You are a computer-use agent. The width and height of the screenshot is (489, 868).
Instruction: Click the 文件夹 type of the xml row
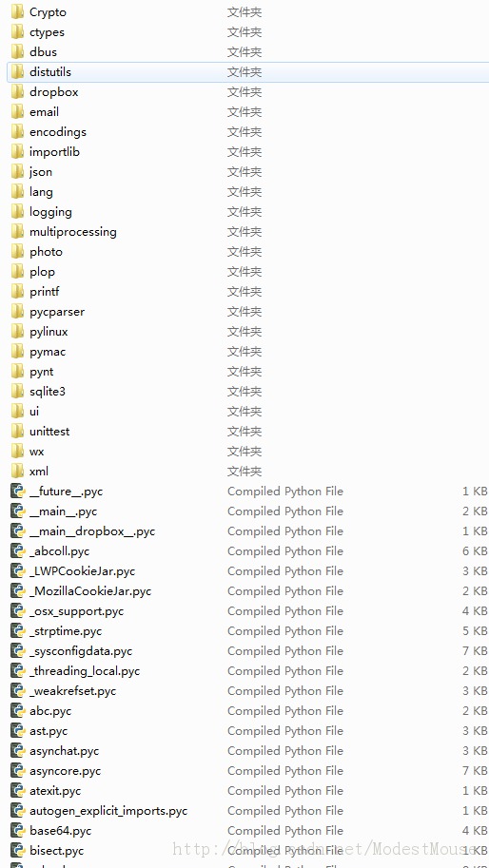pos(244,472)
